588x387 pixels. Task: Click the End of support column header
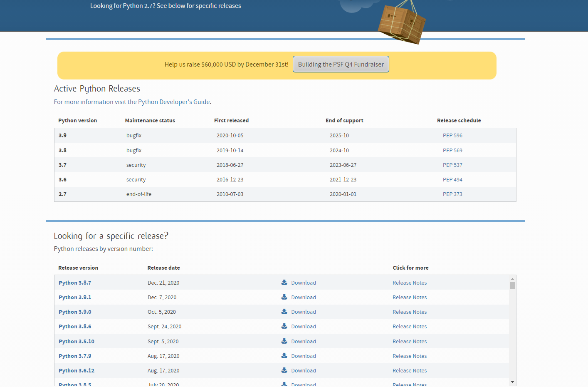[x=344, y=121]
